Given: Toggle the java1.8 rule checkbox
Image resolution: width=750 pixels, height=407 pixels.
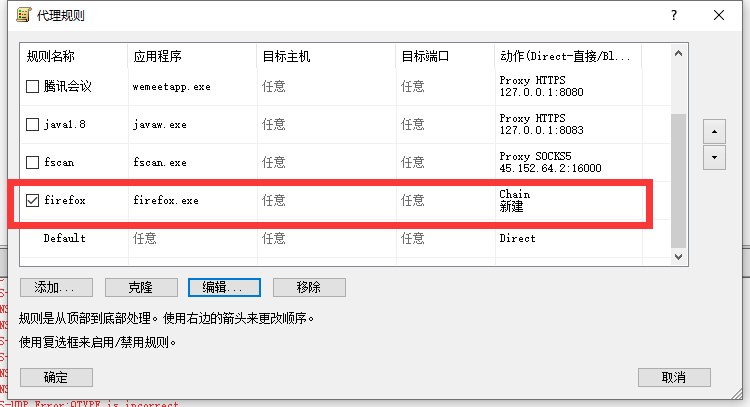Looking at the screenshot, I should (x=32, y=125).
